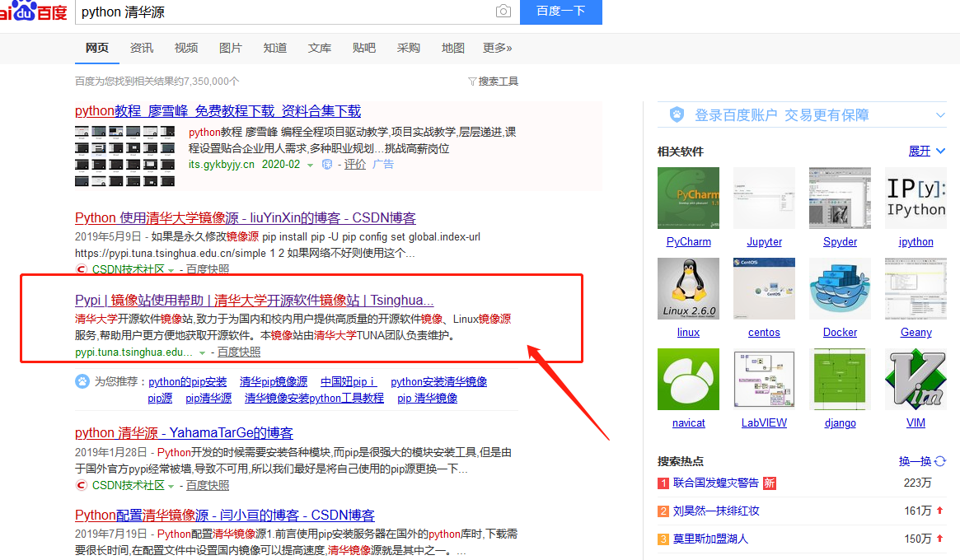Open the ad result tutorial thumbnail grid

[125, 156]
